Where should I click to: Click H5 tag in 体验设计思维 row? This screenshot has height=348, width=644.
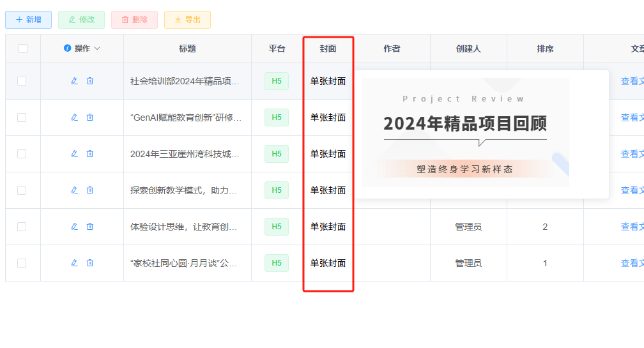pyautogui.click(x=277, y=227)
